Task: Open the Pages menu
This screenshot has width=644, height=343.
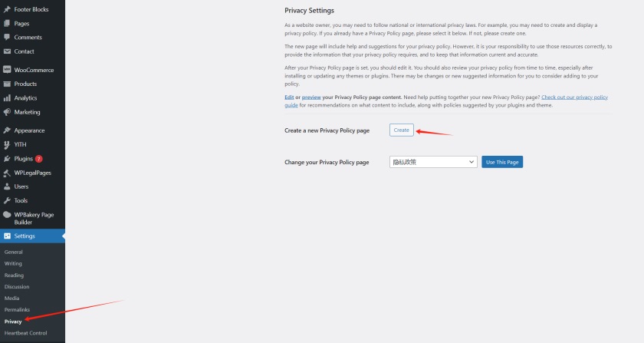Action: point(21,24)
